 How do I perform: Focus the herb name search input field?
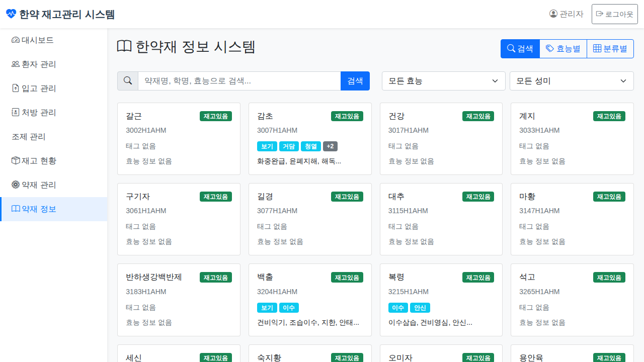click(239, 81)
